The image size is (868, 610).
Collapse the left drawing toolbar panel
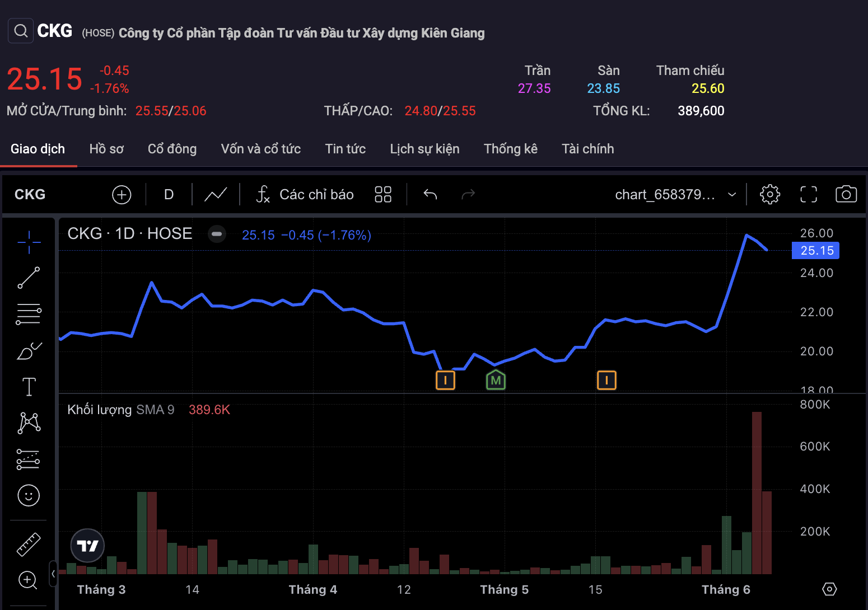click(53, 574)
